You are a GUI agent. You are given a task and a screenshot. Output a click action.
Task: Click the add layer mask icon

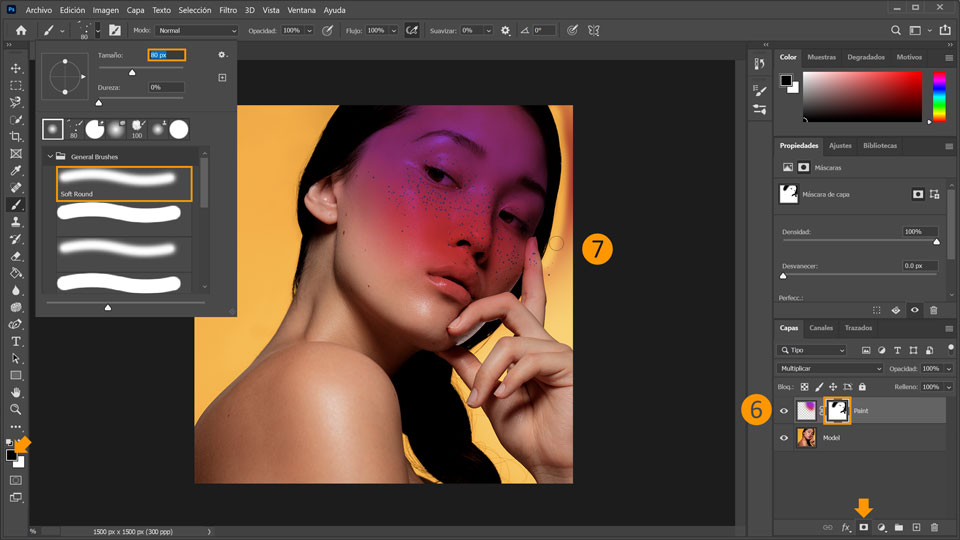pyautogui.click(x=864, y=527)
